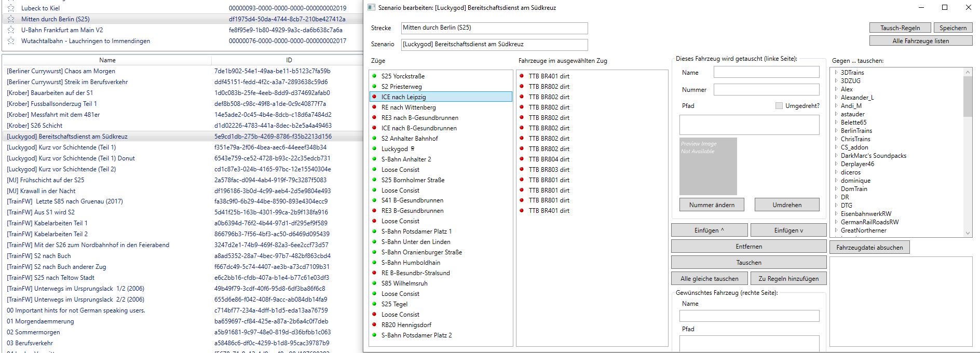Viewport: 980px width, 353px height.
Task: Expand the GermanRailRoadsRW tree node
Action: click(x=836, y=222)
